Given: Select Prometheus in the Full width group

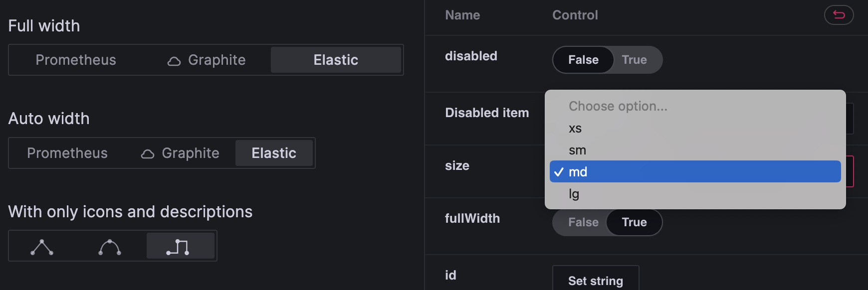Looking at the screenshot, I should [x=75, y=60].
